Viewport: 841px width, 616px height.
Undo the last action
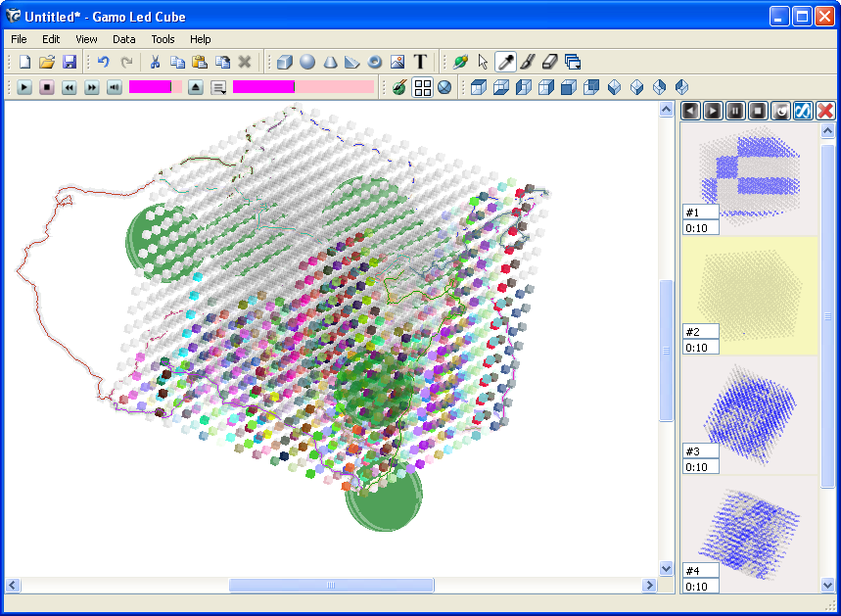tap(104, 63)
